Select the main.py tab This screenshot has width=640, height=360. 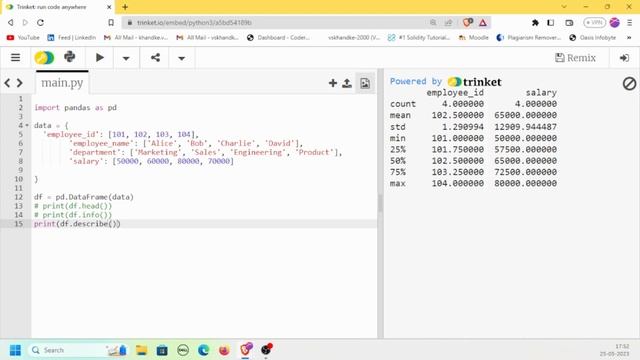coord(62,82)
